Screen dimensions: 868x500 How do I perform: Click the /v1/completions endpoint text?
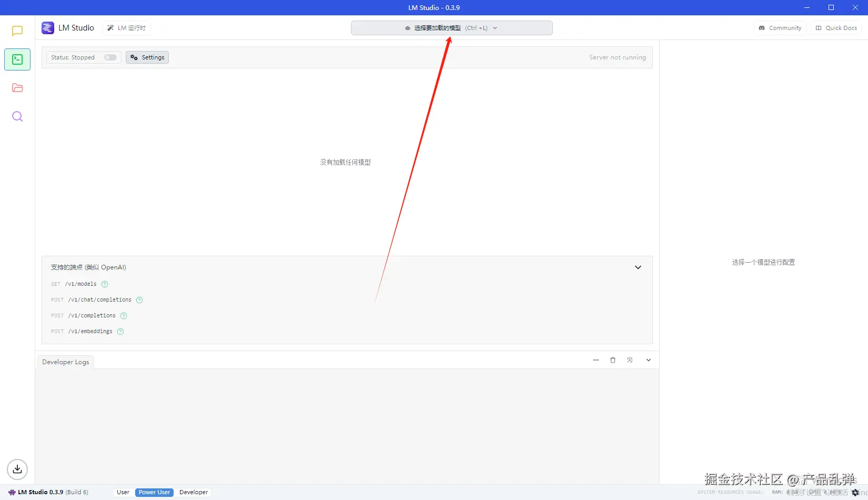[92, 316]
